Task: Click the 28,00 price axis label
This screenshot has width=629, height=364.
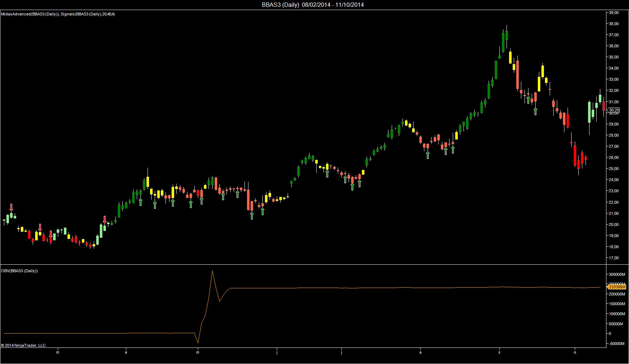Action: (614, 135)
